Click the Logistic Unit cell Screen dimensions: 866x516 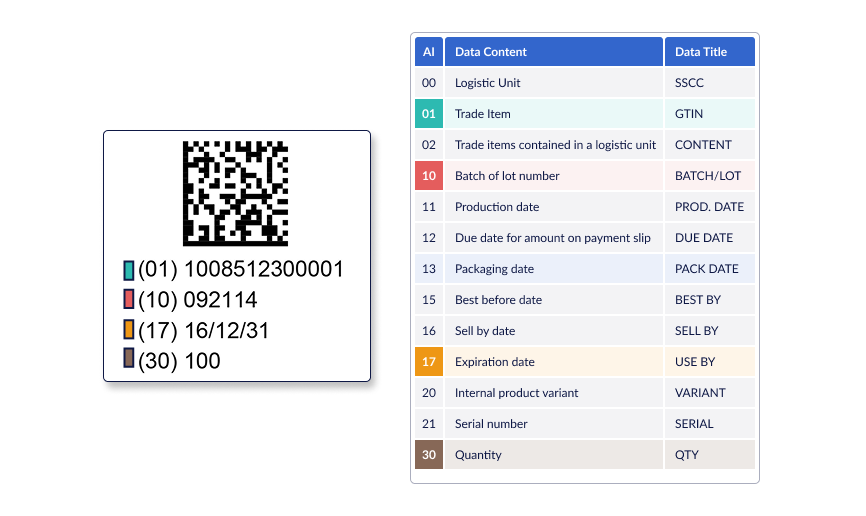coord(554,83)
